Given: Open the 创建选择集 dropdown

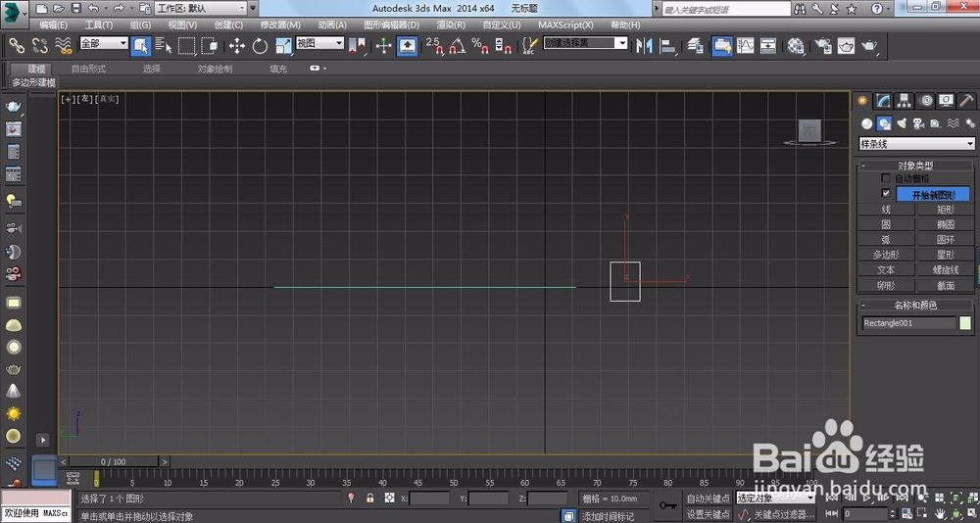Looking at the screenshot, I should pos(586,43).
